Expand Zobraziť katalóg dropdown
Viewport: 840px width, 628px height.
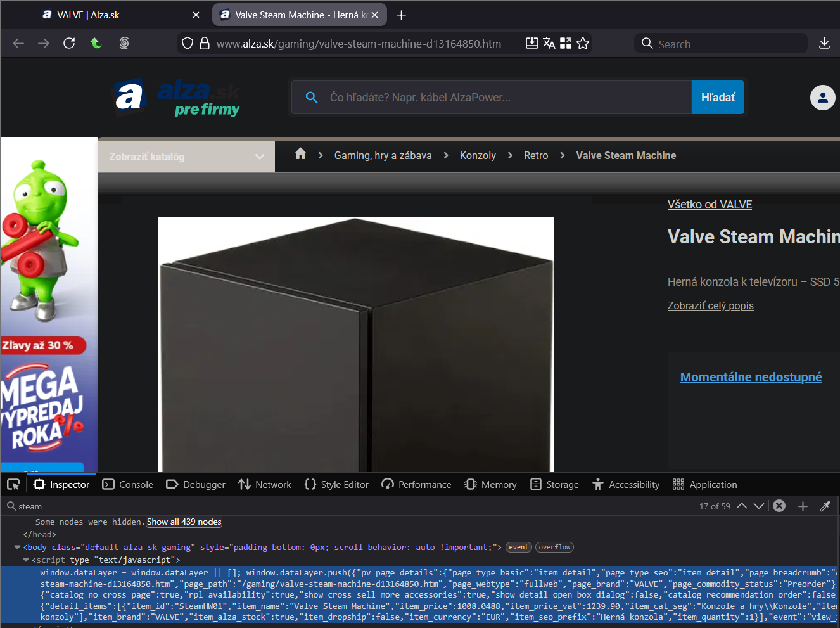pyautogui.click(x=186, y=157)
